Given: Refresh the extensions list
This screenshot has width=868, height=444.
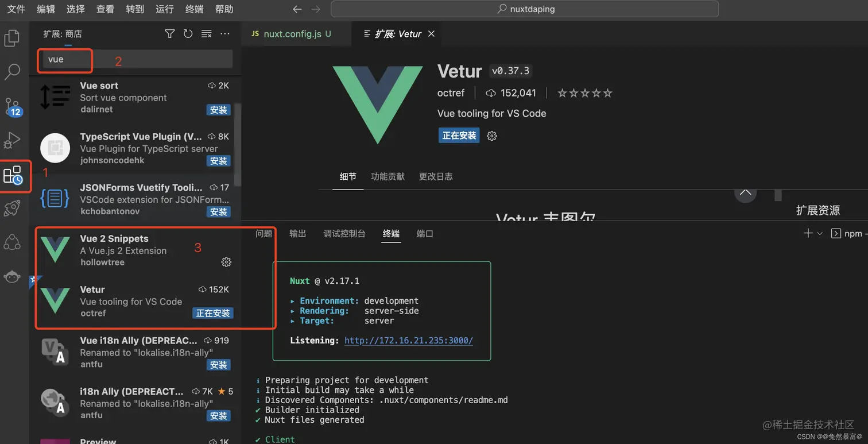Looking at the screenshot, I should point(188,34).
